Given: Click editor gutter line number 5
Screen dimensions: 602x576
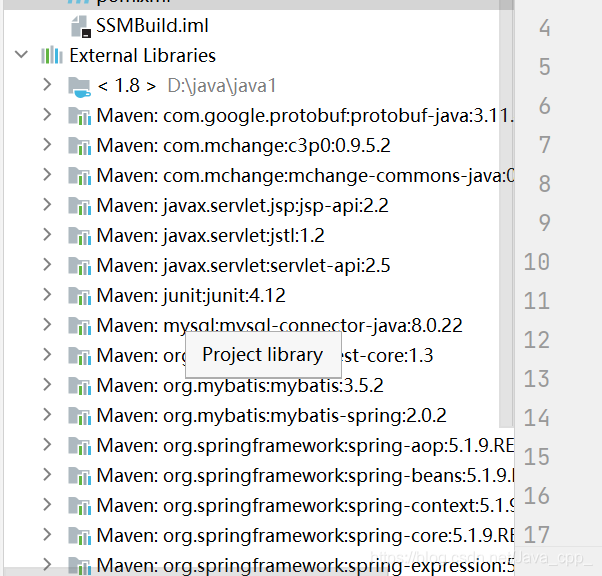Looking at the screenshot, I should pyautogui.click(x=544, y=67).
